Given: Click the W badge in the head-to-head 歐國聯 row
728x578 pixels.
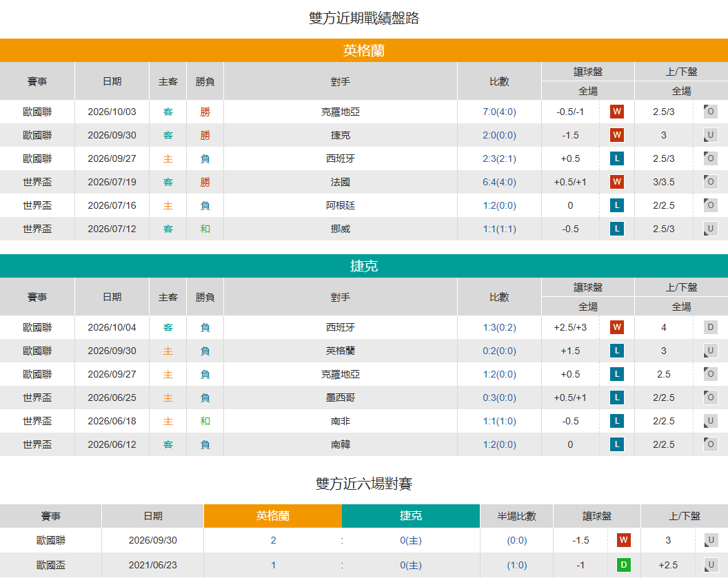Looking at the screenshot, I should (x=623, y=540).
